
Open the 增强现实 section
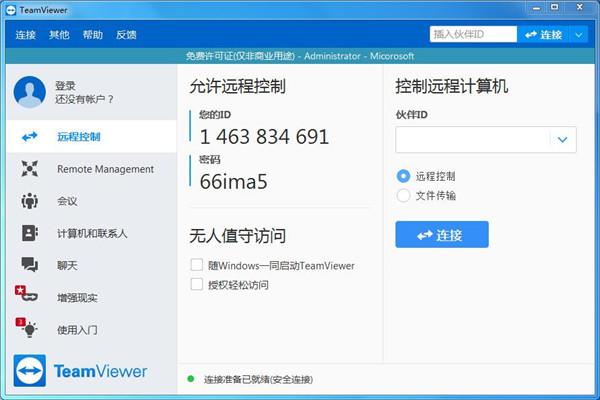(91, 297)
